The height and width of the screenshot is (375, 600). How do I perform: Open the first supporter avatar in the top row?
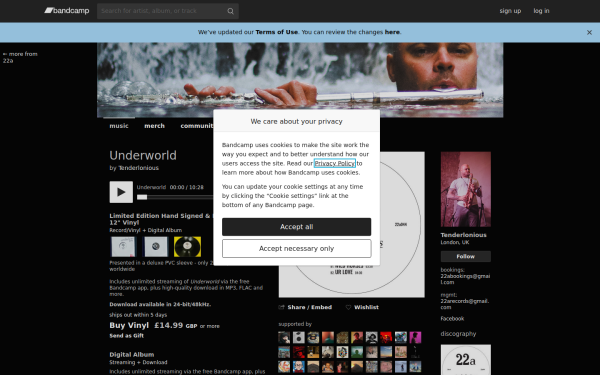pos(284,338)
